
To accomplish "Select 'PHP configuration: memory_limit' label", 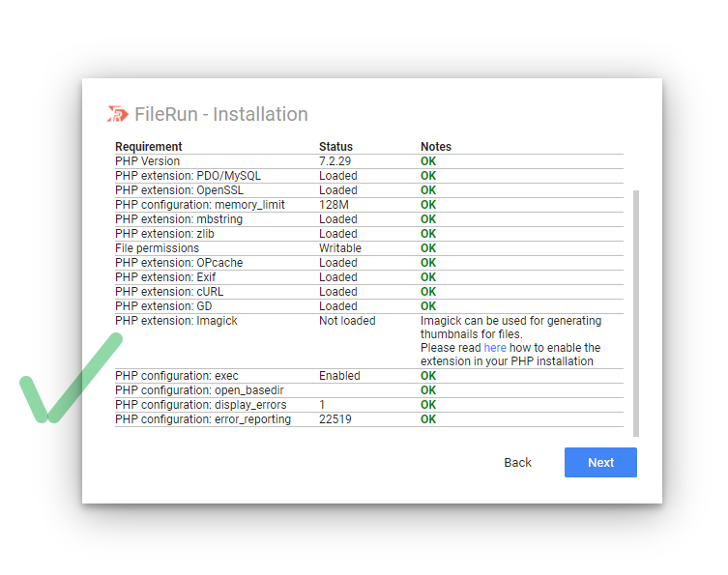I will click(x=199, y=205).
